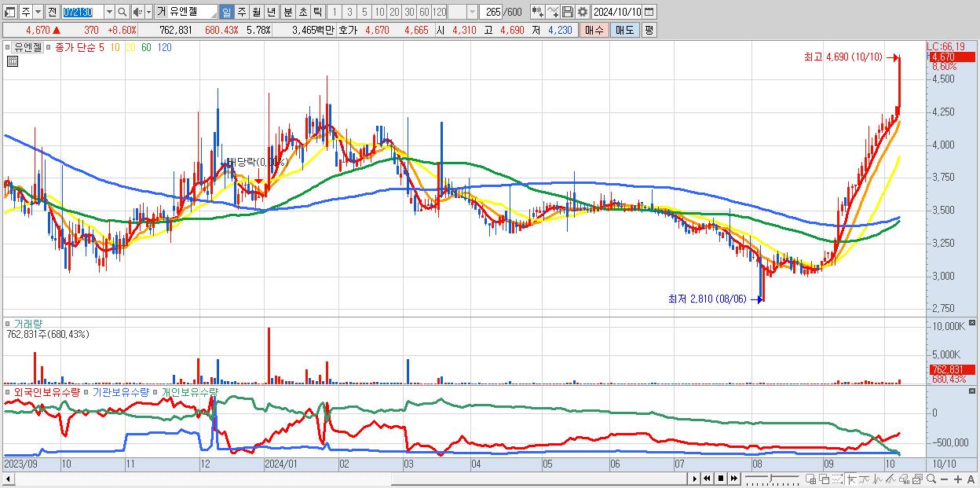Viewport: 980px width, 488px height.
Task: Click the 개인보유수량 legend label
Action: point(190,391)
